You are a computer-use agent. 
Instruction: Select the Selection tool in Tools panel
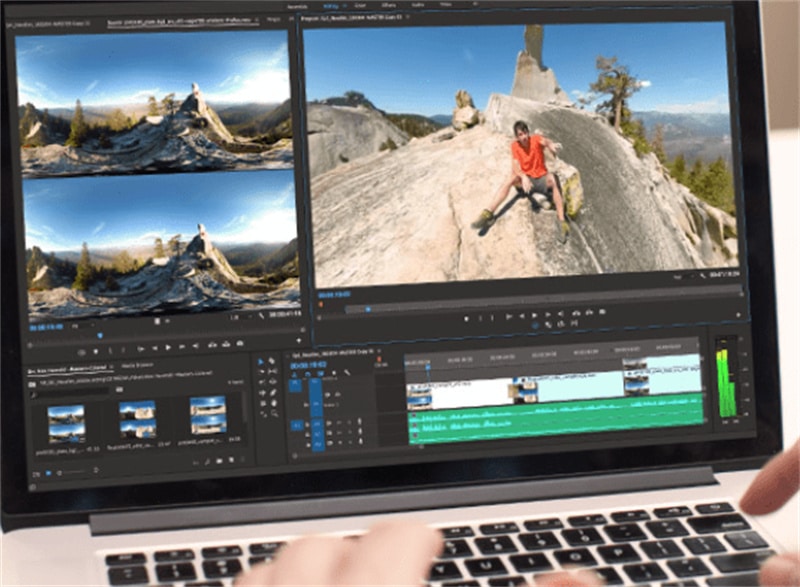[x=261, y=362]
